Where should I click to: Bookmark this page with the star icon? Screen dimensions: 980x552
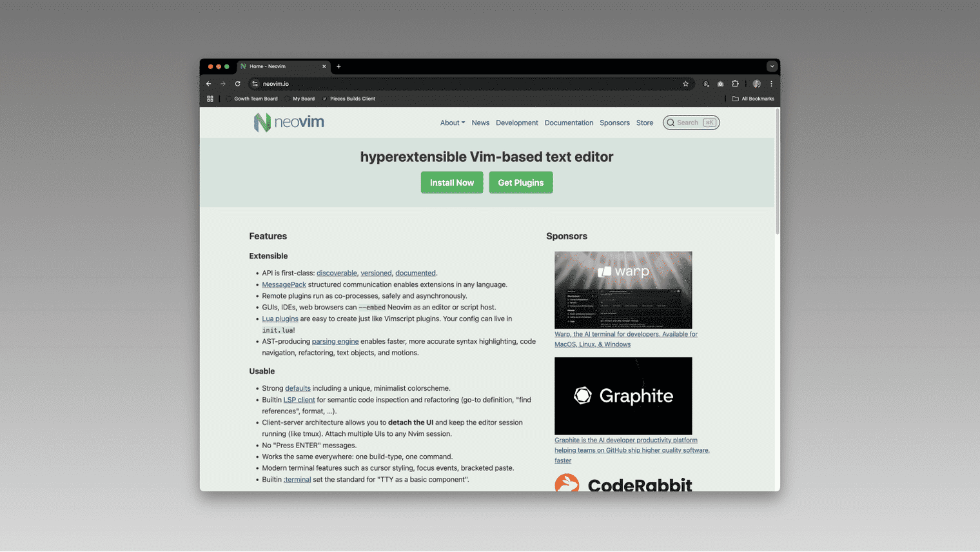[685, 84]
